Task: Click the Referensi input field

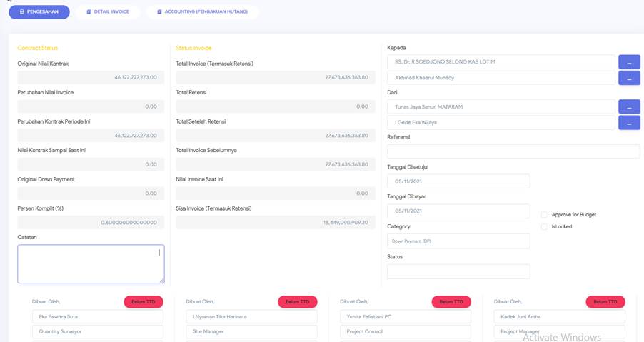Action: pyautogui.click(x=513, y=151)
